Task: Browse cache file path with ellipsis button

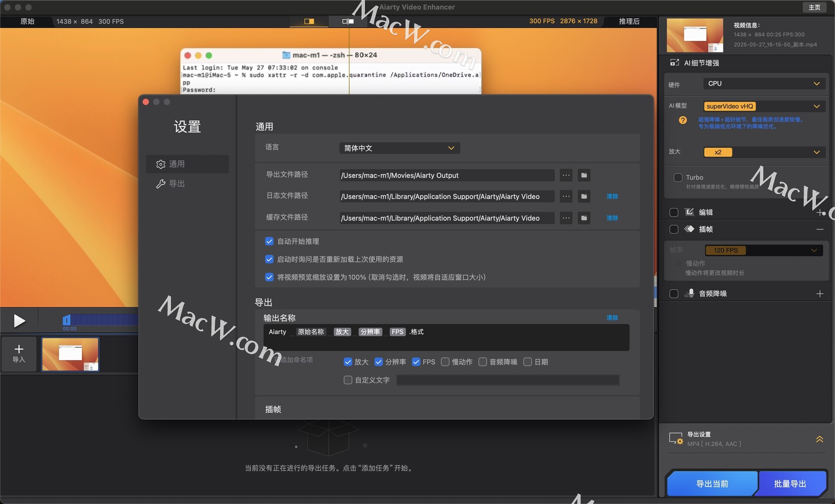Action: point(566,218)
